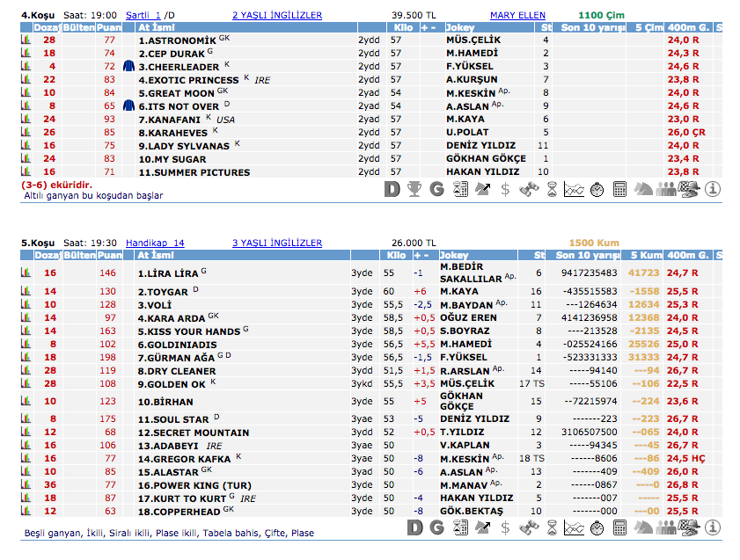Open the calculator icon under race 5
Screen dimensions: 740x560
coord(619,527)
